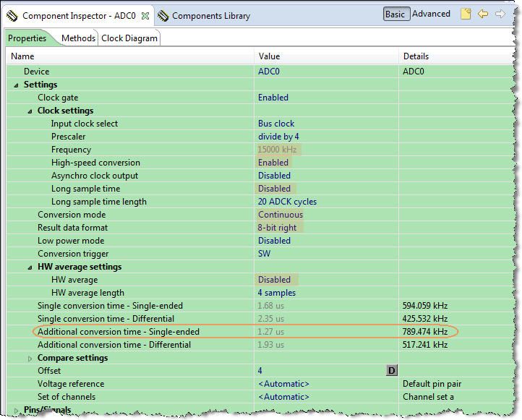Change the Device value ADC0
Image resolution: width=522 pixels, height=420 pixels.
(x=269, y=72)
